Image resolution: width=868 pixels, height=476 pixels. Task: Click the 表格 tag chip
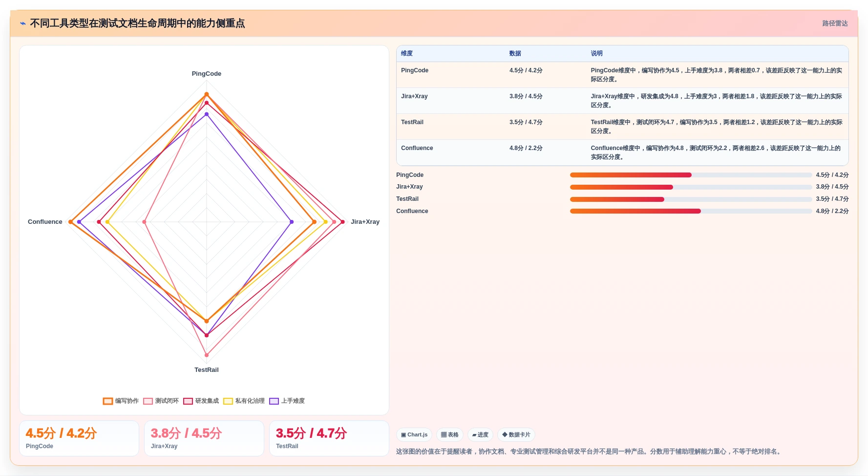pos(450,434)
